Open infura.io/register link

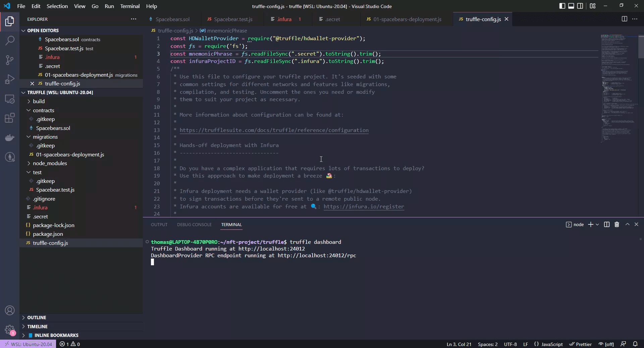(x=364, y=206)
